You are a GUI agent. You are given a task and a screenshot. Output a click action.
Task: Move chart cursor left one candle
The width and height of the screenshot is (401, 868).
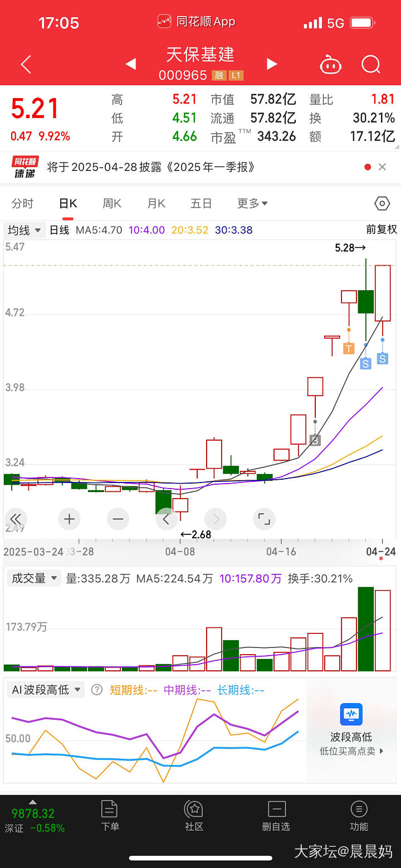point(166,519)
